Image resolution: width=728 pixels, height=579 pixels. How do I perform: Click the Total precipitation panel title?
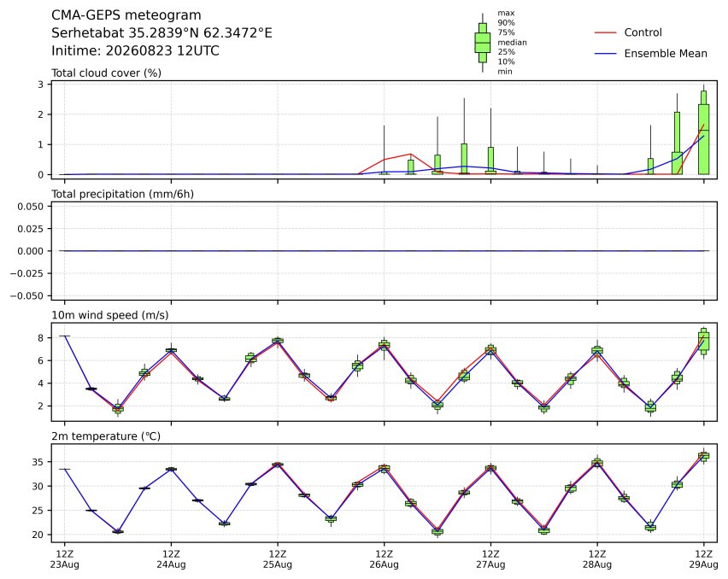point(122,194)
